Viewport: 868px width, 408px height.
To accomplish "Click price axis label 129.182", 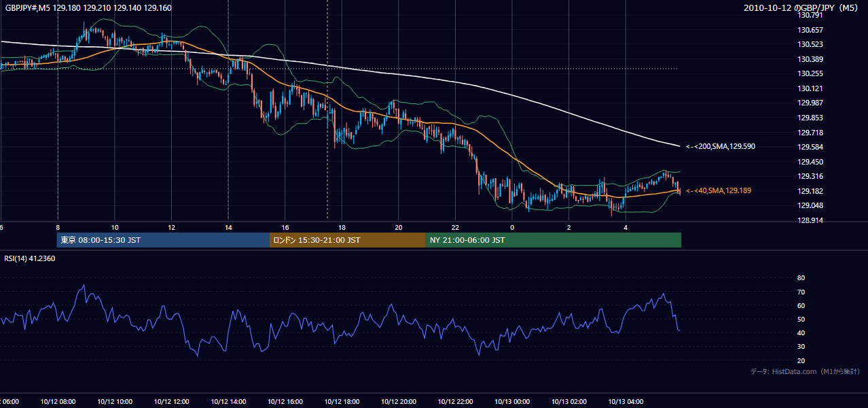I will tap(810, 191).
